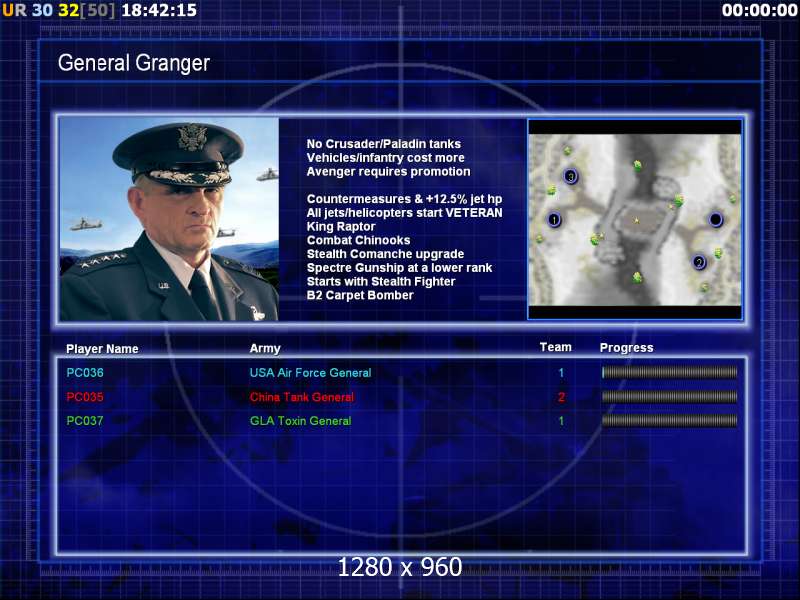Click the '1280 x 960' resolution text

tap(400, 567)
